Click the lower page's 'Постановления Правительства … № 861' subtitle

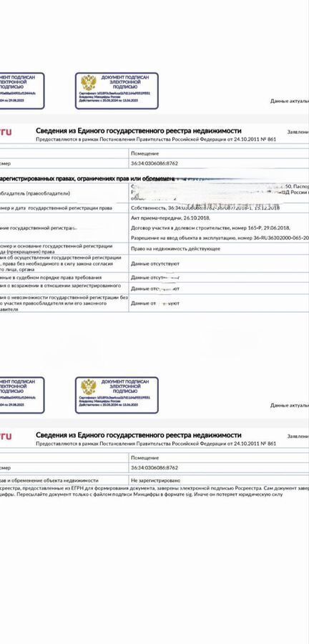(x=156, y=444)
